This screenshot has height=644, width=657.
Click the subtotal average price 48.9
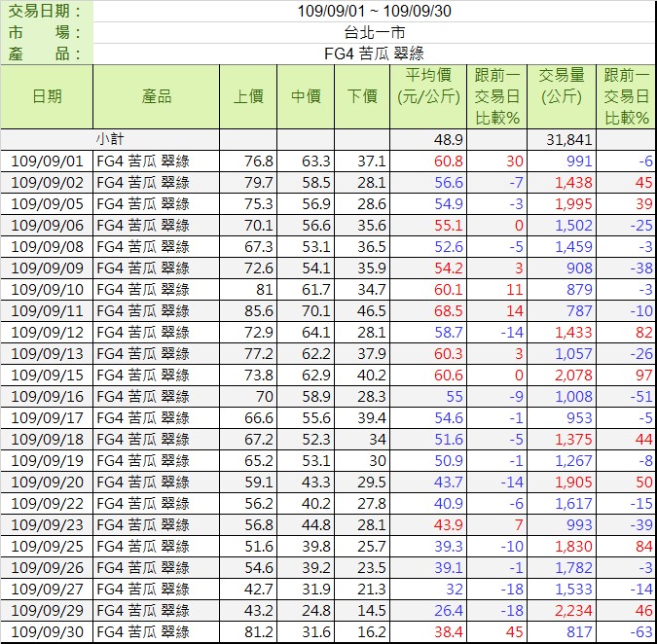(x=429, y=139)
